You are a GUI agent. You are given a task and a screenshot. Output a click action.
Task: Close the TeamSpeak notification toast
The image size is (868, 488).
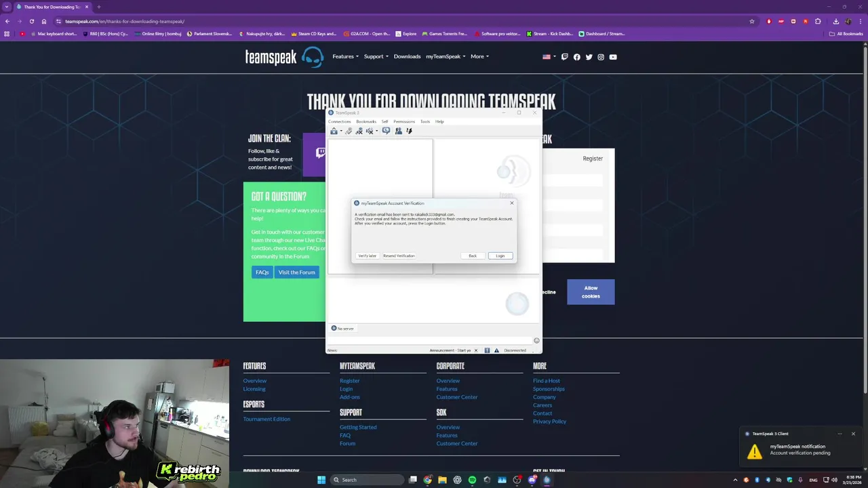pos(853,434)
